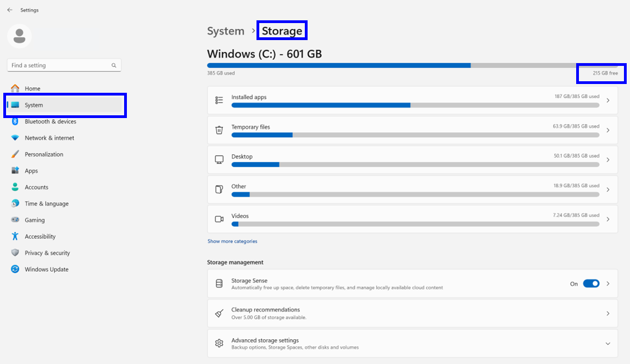Click the Cleanup recommendations broom icon
Viewport: 630px width, 364px height.
point(219,313)
